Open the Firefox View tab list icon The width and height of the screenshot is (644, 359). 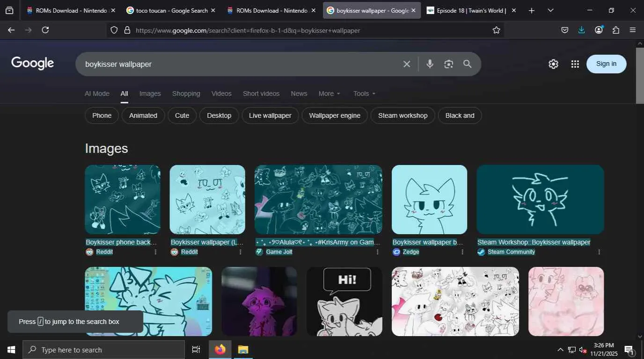point(9,10)
